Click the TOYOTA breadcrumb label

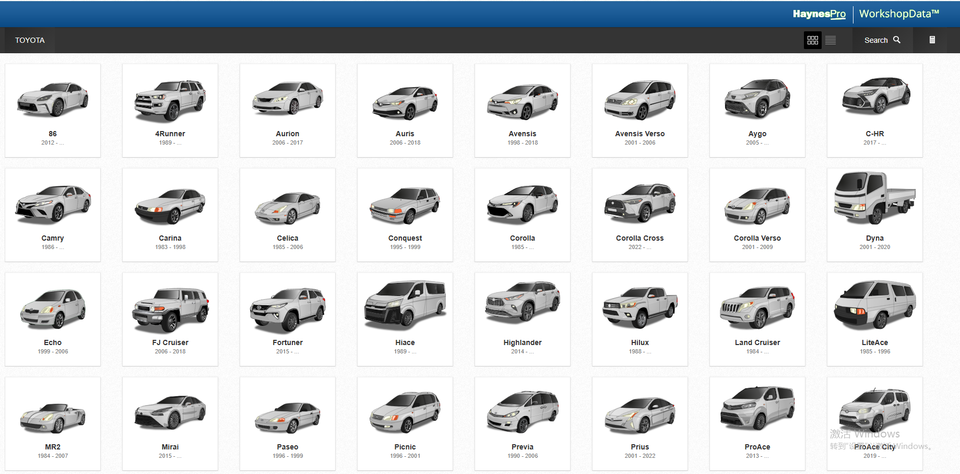pos(30,40)
